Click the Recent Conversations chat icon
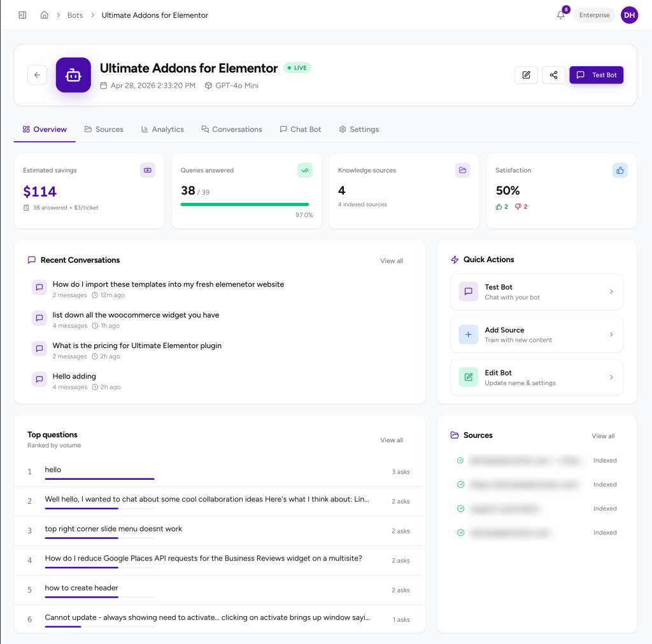 tap(32, 260)
